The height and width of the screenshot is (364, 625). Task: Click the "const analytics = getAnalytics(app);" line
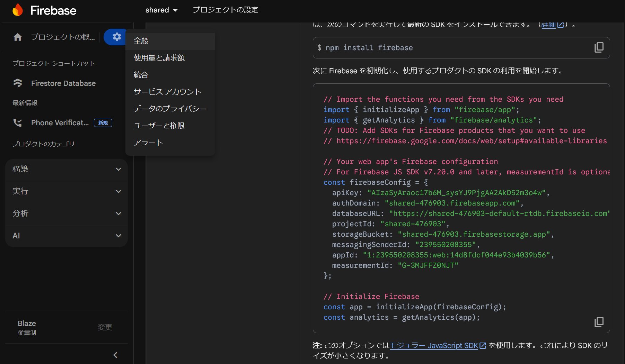[x=402, y=317]
